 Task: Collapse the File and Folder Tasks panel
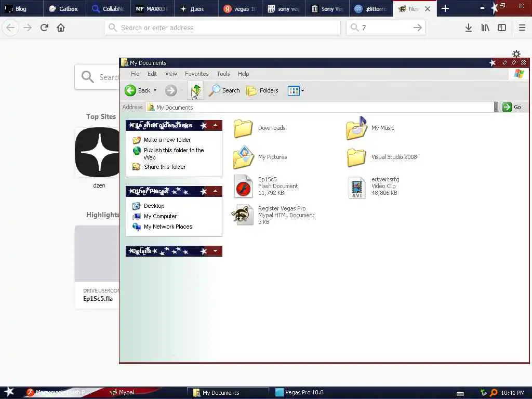point(215,125)
